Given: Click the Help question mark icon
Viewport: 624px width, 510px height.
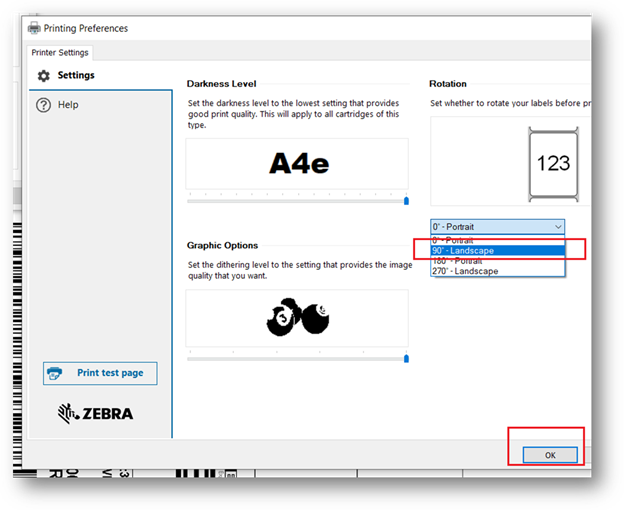Looking at the screenshot, I should pos(43,105).
